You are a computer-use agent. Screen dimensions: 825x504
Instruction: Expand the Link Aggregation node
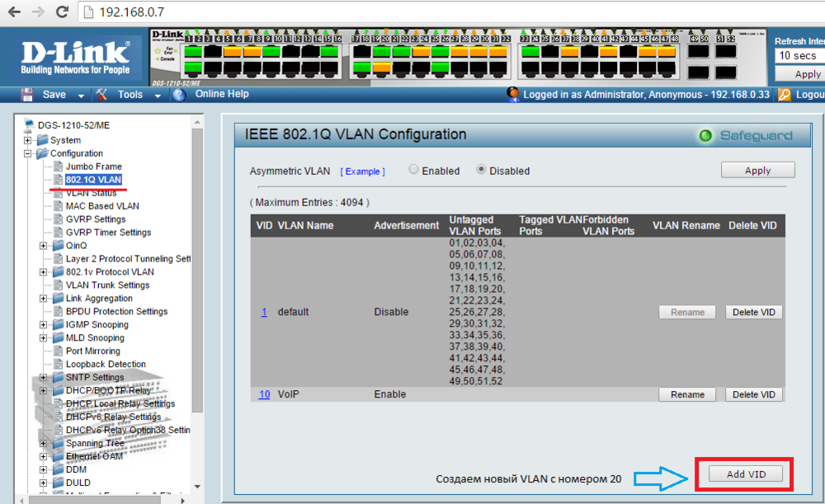(x=44, y=299)
